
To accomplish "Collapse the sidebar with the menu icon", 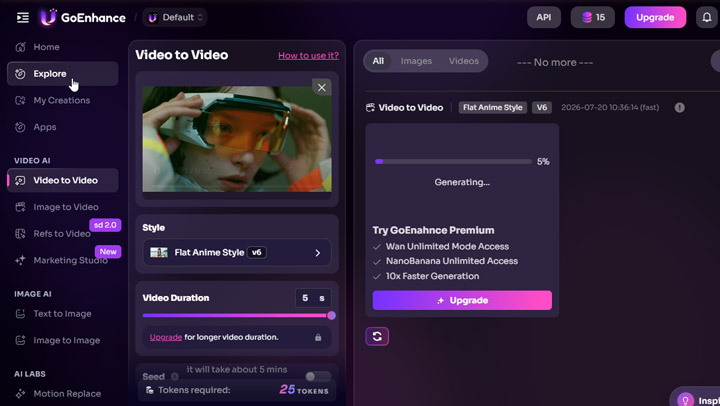I will (x=22, y=17).
